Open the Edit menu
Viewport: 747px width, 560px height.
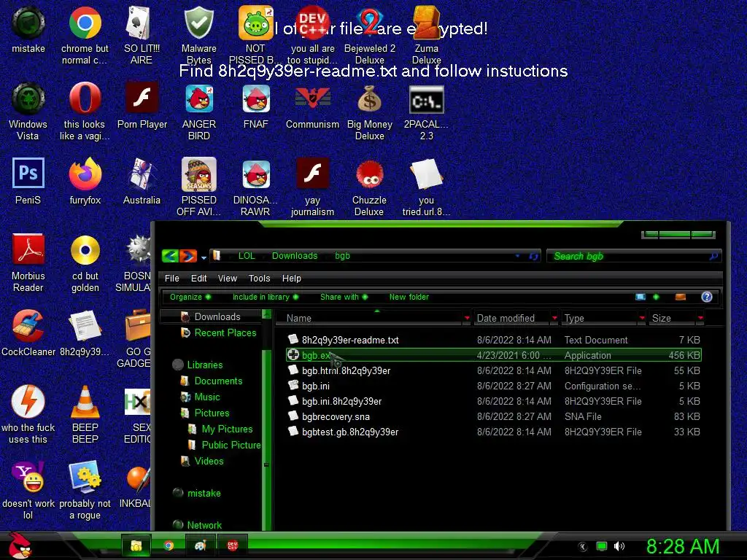coord(198,279)
